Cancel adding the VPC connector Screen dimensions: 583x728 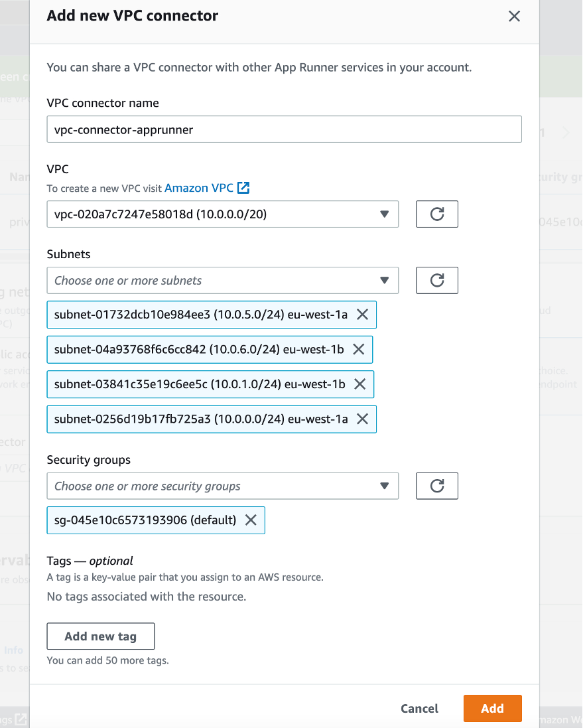pyautogui.click(x=419, y=708)
